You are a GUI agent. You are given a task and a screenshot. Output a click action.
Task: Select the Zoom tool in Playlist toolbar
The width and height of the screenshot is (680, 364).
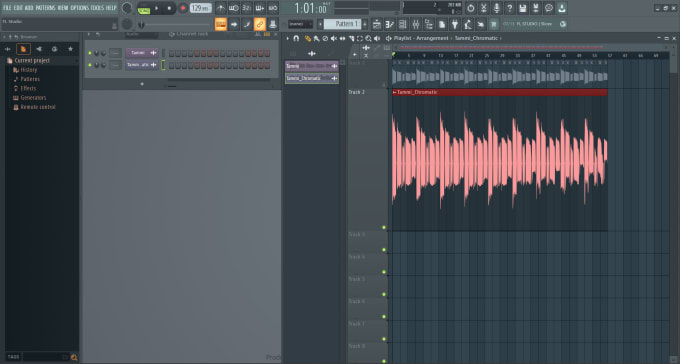(x=368, y=39)
